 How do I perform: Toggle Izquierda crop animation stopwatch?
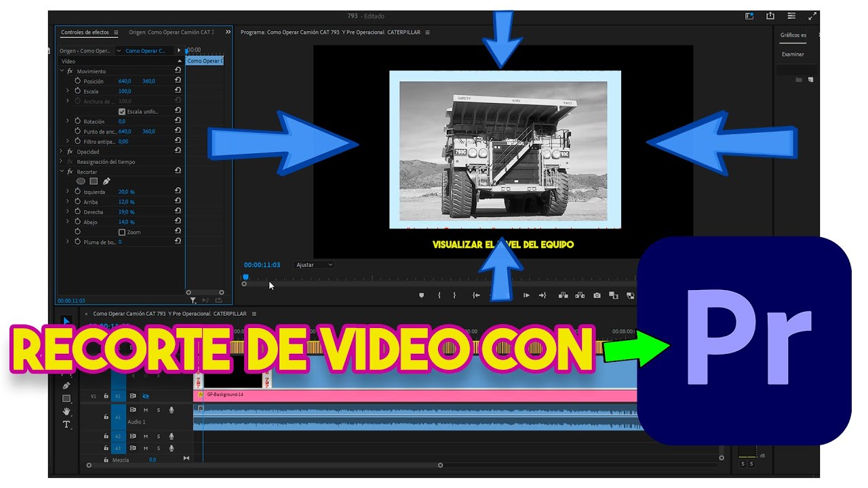pos(77,192)
